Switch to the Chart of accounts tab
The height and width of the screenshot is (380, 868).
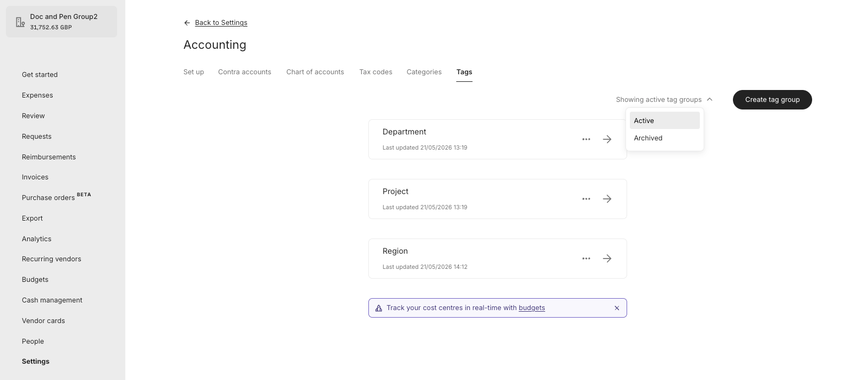[x=315, y=72]
